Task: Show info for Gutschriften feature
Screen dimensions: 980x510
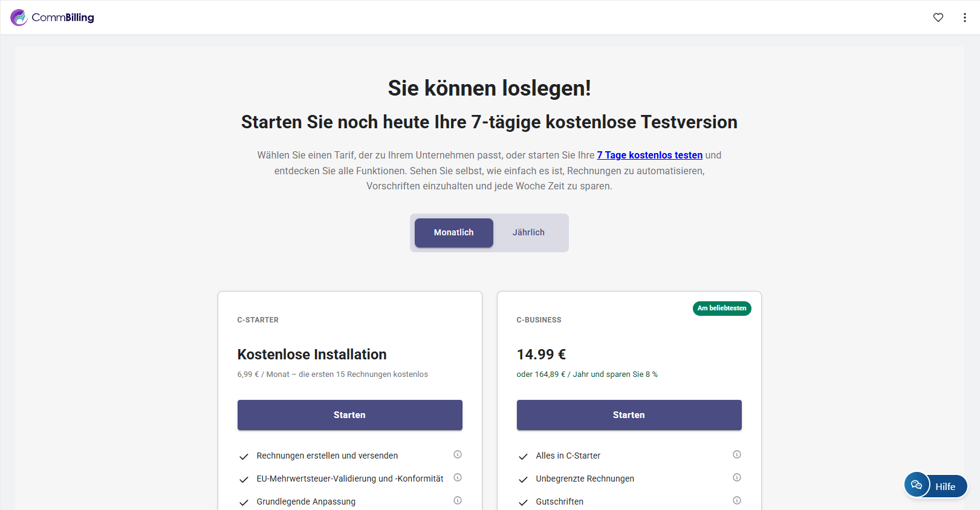Action: [x=736, y=500]
